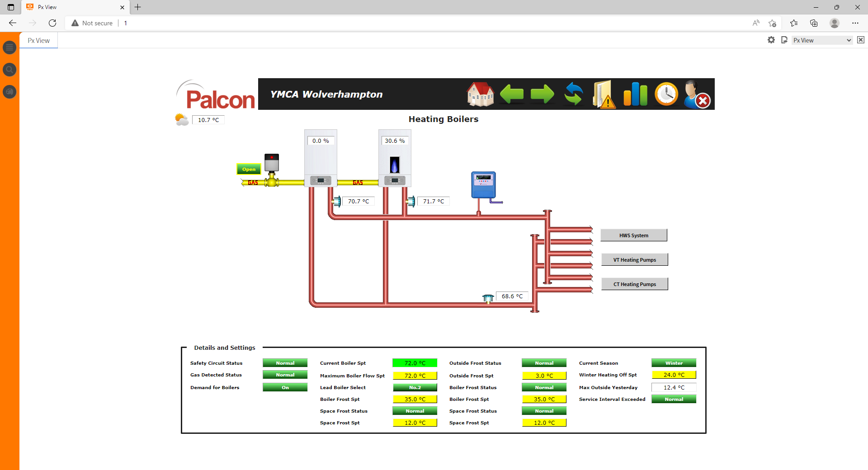Click the blue pressurisation unit icon
This screenshot has width=868, height=470.
pyautogui.click(x=483, y=184)
